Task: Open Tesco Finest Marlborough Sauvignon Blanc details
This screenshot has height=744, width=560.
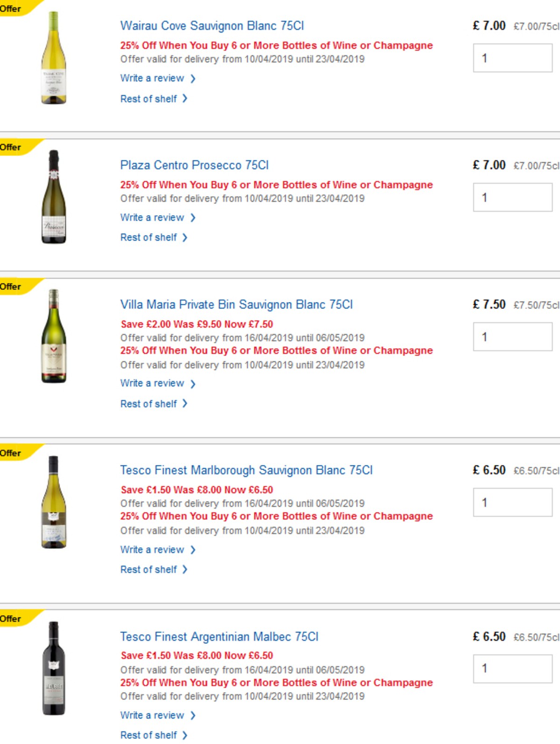Action: (246, 471)
